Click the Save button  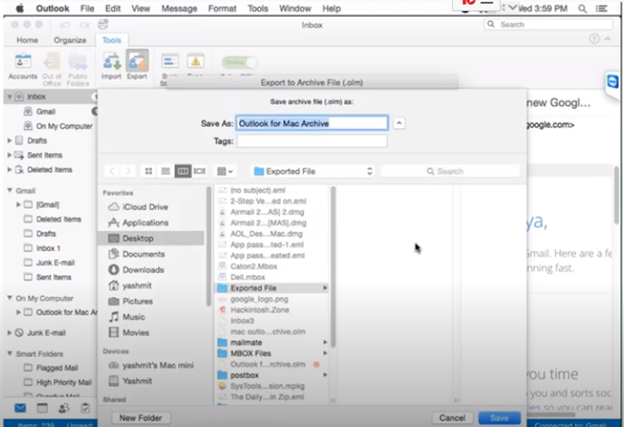tap(499, 418)
